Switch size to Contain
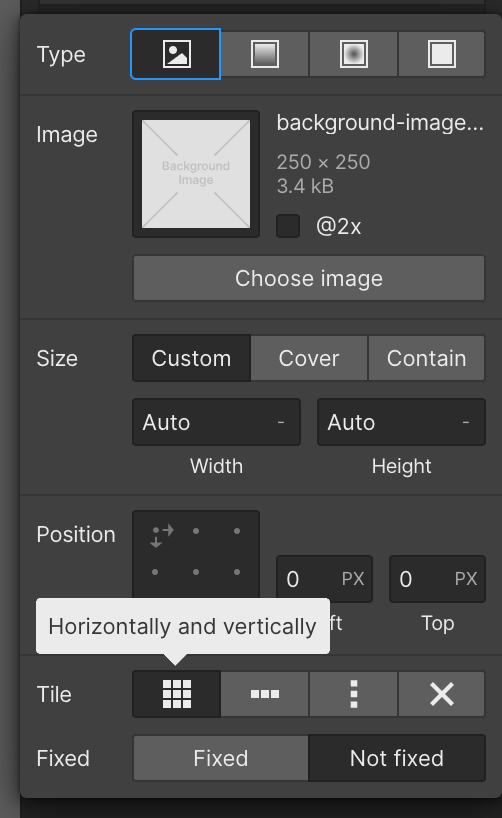Viewport: 502px width, 818px height. (426, 358)
